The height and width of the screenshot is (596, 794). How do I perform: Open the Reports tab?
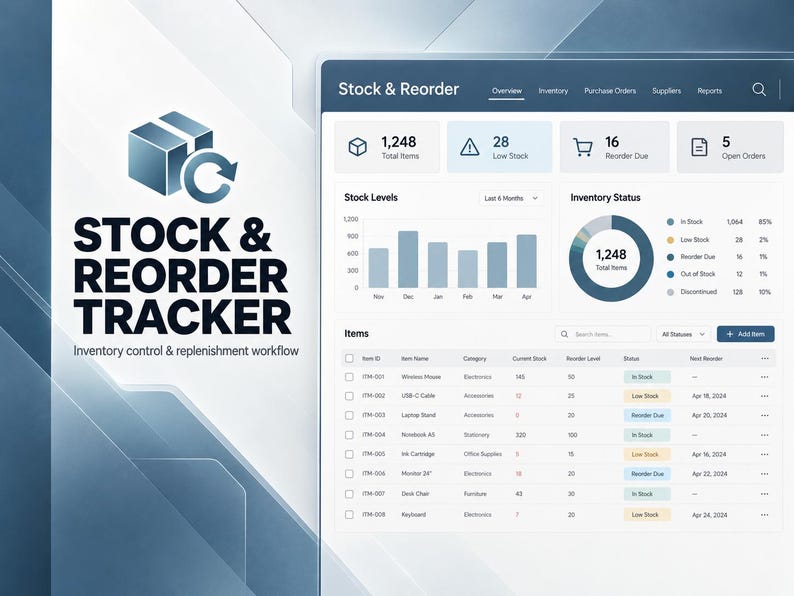point(709,91)
